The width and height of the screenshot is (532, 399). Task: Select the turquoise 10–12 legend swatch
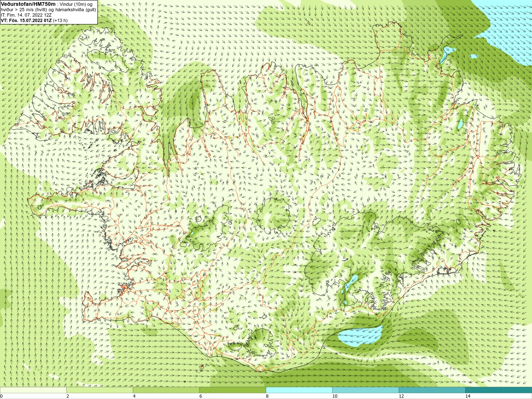(x=366, y=390)
